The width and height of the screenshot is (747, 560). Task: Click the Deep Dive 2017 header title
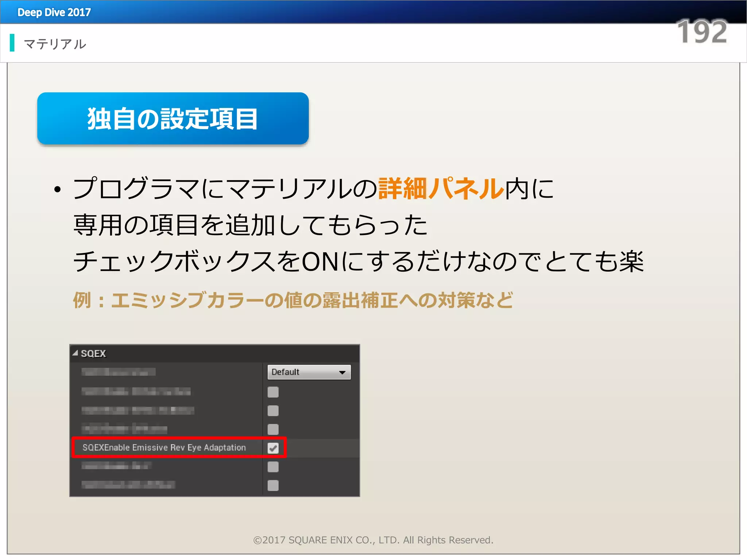point(54,12)
